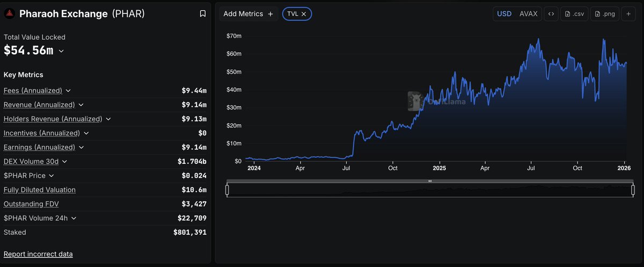Click the left handle of the range slider
This screenshot has height=267, width=644.
pos(227,190)
